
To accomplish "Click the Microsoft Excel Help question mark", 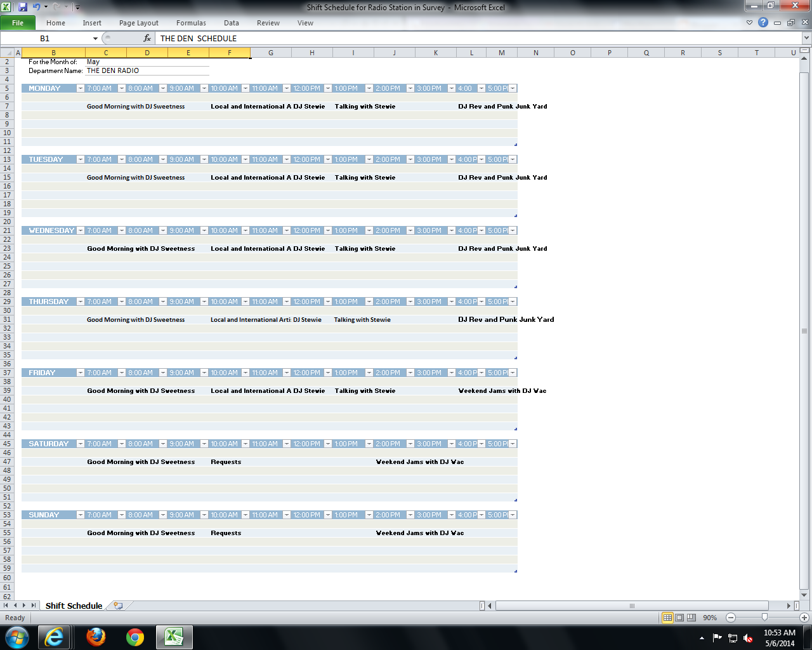I will click(763, 22).
